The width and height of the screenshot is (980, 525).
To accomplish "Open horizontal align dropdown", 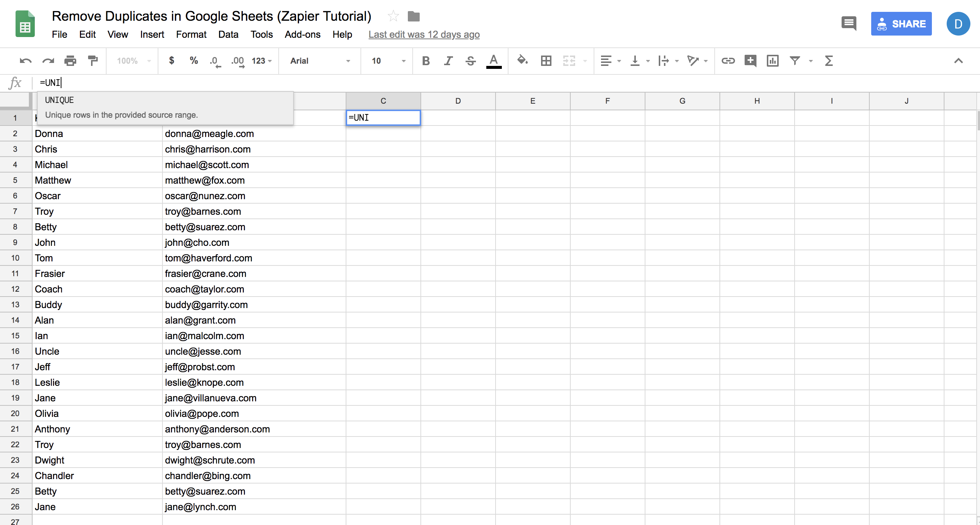I will click(x=610, y=61).
